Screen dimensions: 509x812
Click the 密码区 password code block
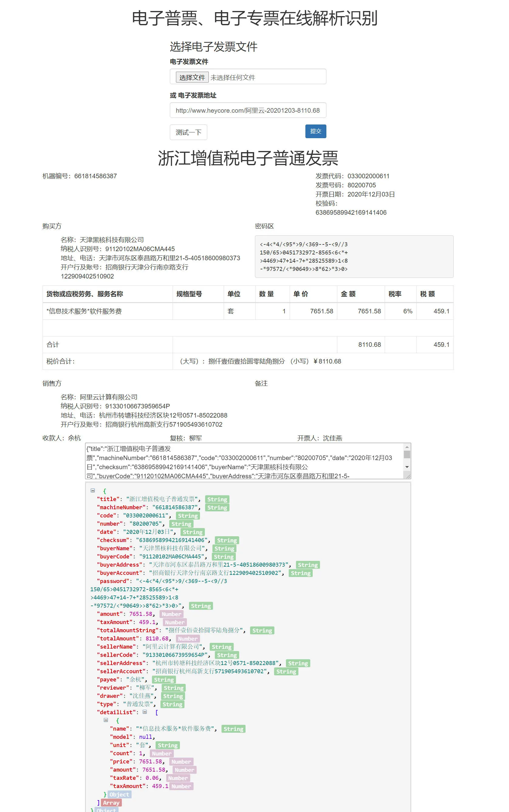coord(354,257)
